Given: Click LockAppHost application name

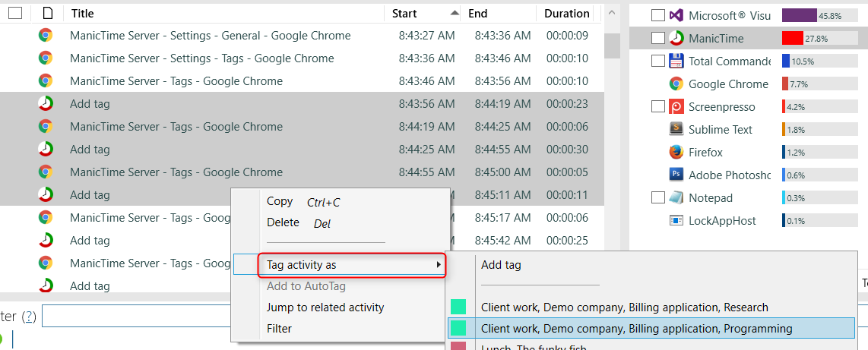Looking at the screenshot, I should pos(722,221).
